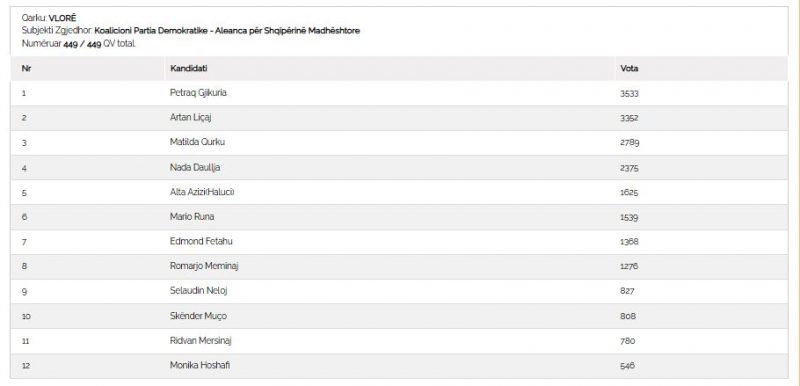The width and height of the screenshot is (800, 386).
Task: Click the Nr column header
Action: [x=26, y=68]
